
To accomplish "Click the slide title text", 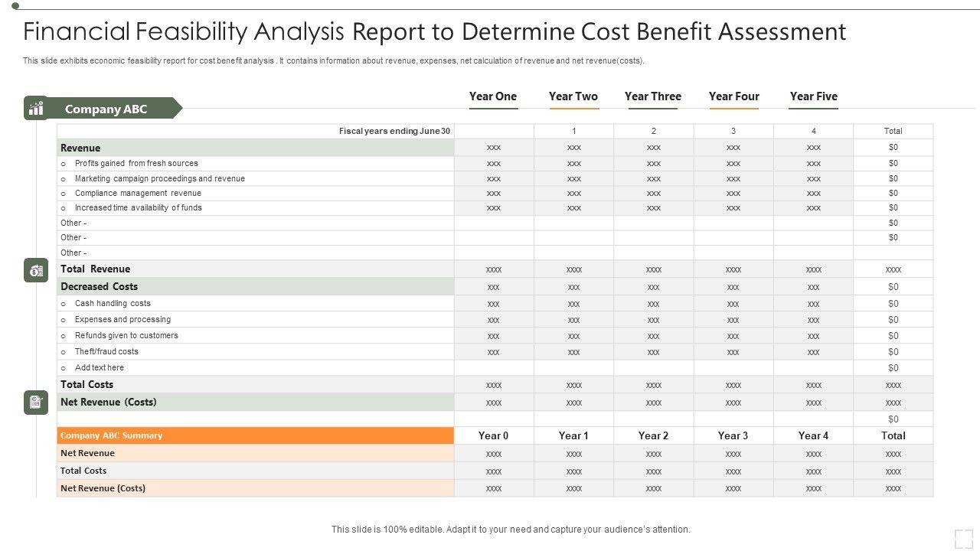I will [434, 32].
